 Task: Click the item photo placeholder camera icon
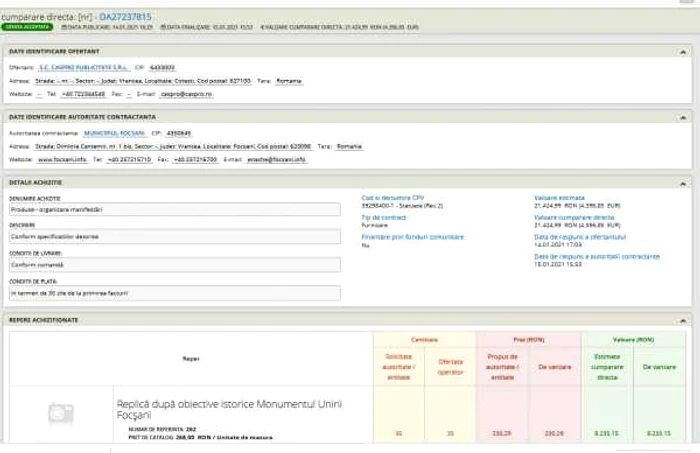click(61, 413)
